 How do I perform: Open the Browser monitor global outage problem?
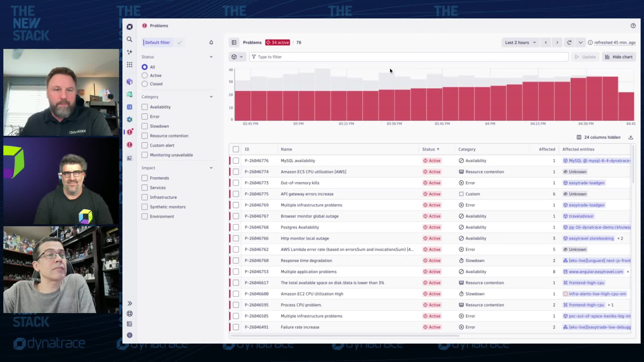(310, 216)
